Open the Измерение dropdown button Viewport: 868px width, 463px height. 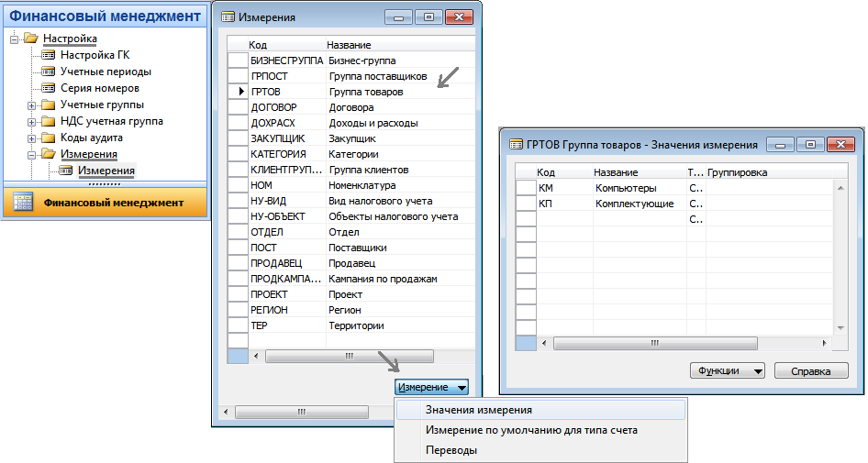432,387
